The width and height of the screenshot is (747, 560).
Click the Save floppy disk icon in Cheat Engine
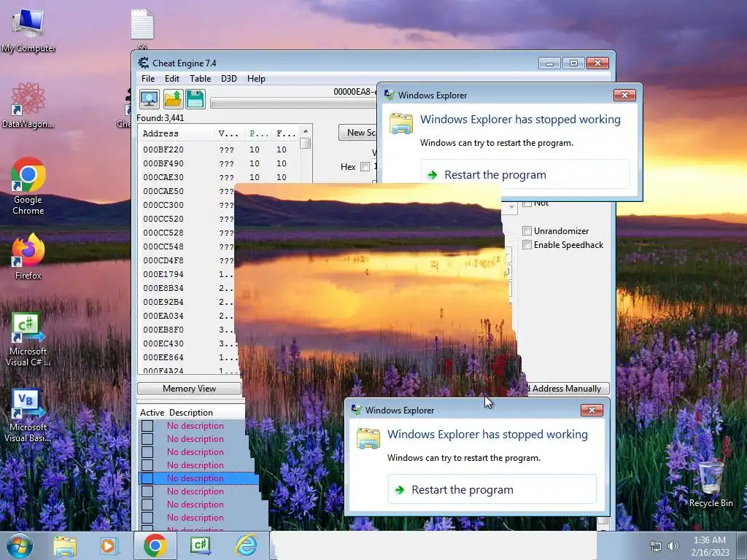coord(196,99)
